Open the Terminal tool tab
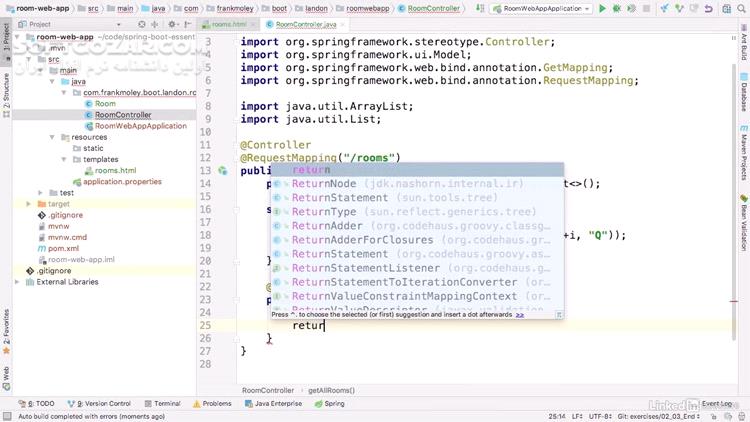This screenshot has width=750, height=422. click(x=163, y=404)
